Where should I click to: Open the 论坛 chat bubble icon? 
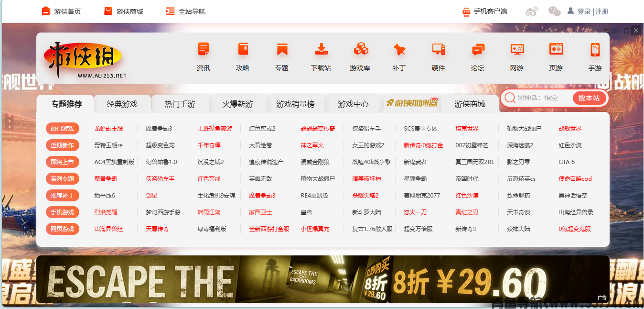tap(478, 49)
